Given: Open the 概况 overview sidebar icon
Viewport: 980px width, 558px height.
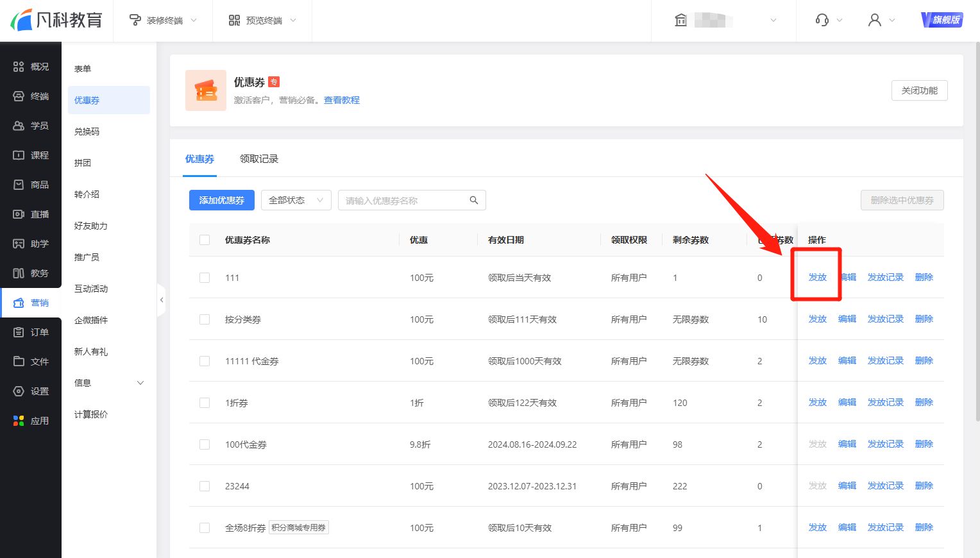Looking at the screenshot, I should click(19, 67).
